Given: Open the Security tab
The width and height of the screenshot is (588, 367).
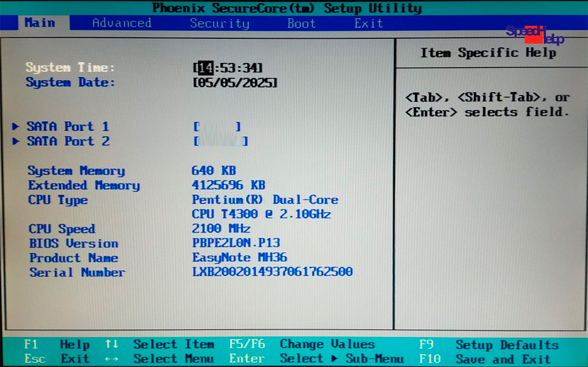Looking at the screenshot, I should coord(219,24).
